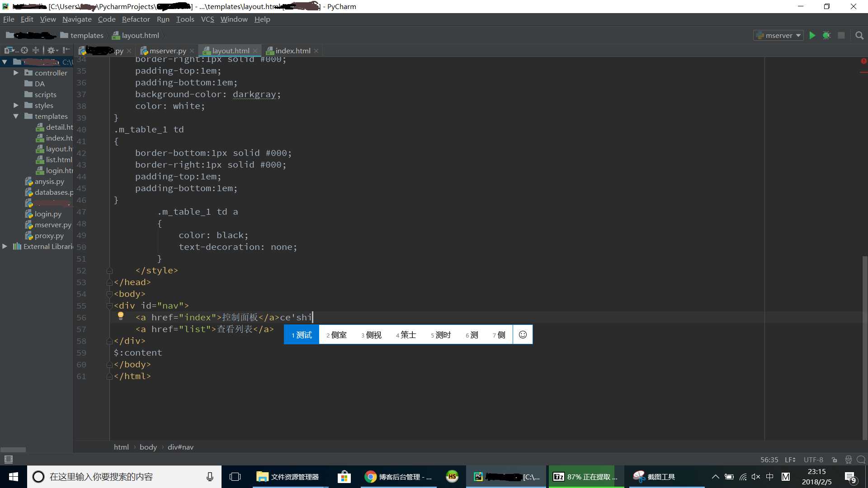Screen dimensions: 868x488
Task: Hide the project tool window
Action: coord(66,50)
